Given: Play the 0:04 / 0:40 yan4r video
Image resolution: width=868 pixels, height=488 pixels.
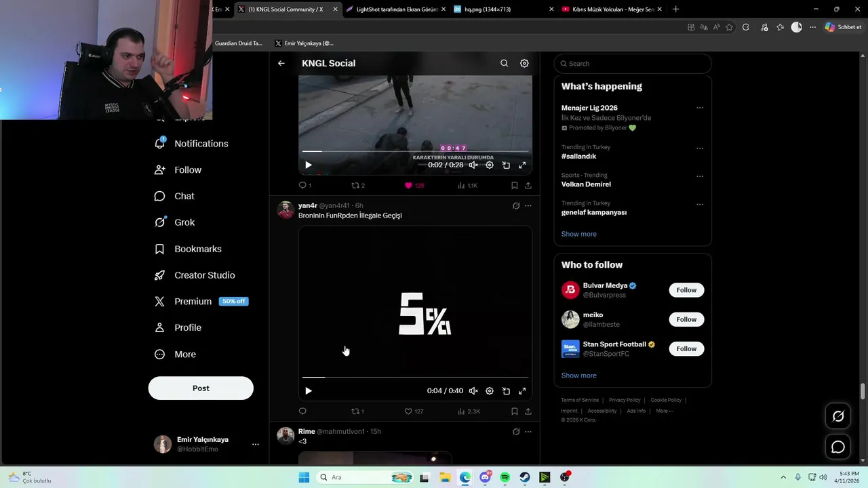Looking at the screenshot, I should [309, 390].
